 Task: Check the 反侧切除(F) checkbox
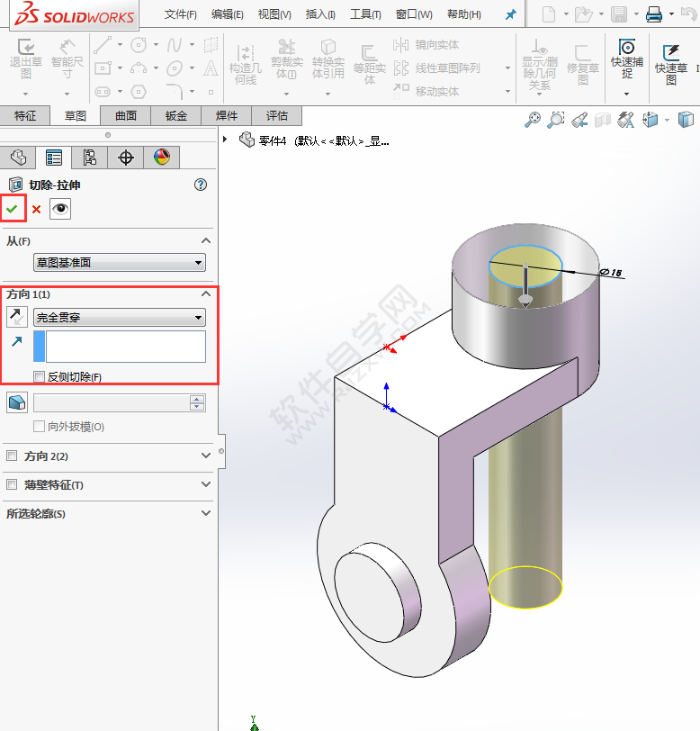click(x=40, y=376)
